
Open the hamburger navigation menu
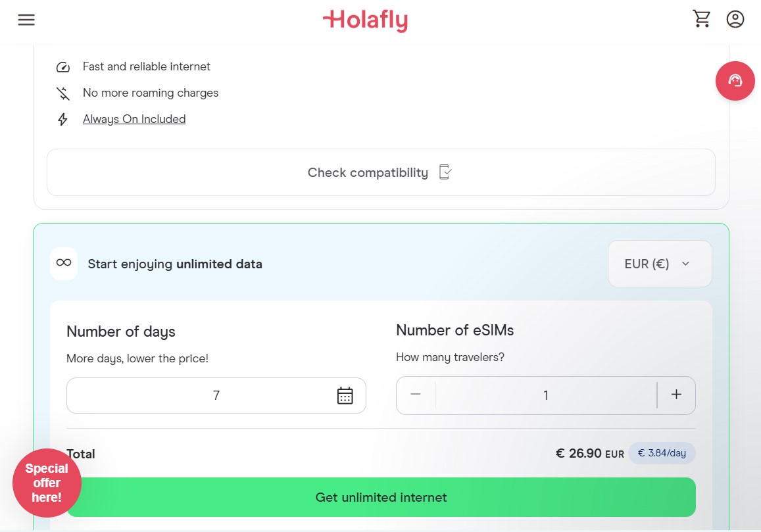[26, 20]
